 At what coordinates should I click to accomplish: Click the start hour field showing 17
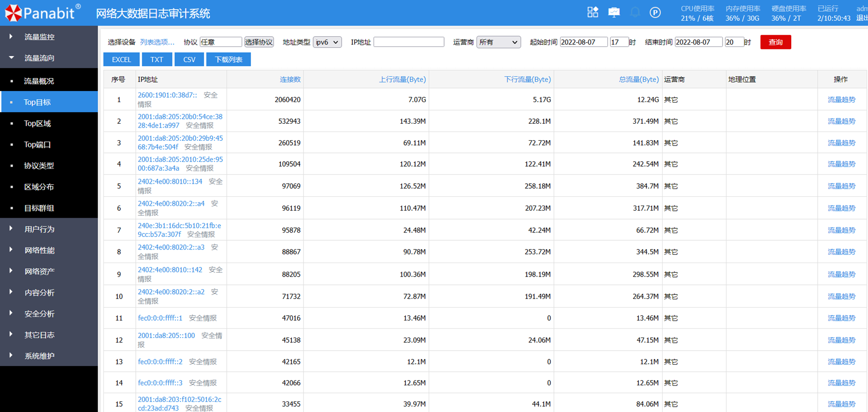pos(619,42)
